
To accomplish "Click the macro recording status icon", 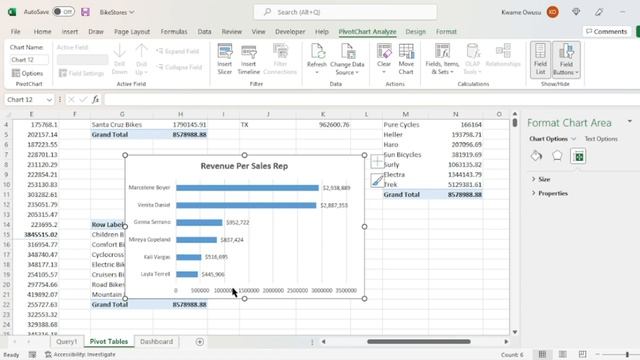I will click(32, 355).
